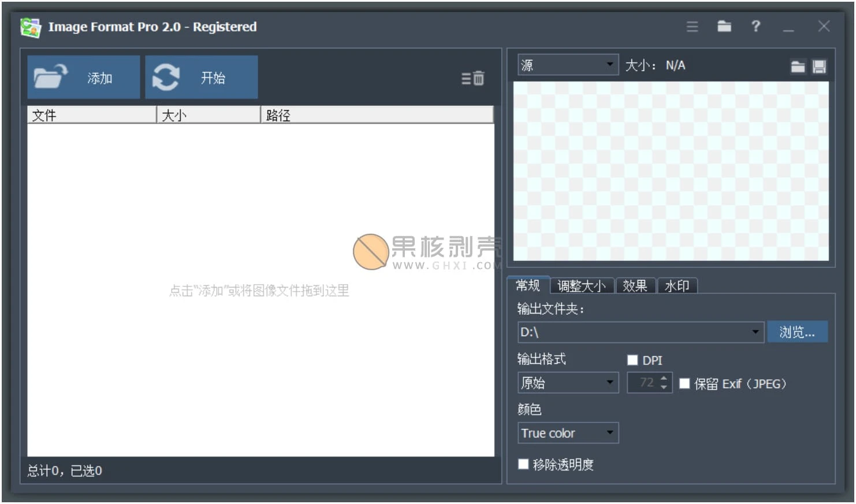Click the 浏览... browse button
The width and height of the screenshot is (856, 504).
tap(797, 331)
